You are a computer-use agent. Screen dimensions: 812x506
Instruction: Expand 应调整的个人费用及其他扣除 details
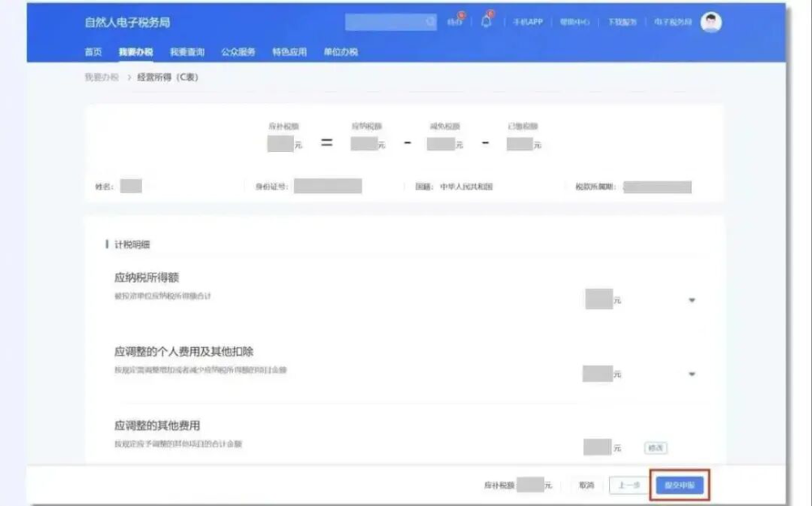tap(691, 374)
